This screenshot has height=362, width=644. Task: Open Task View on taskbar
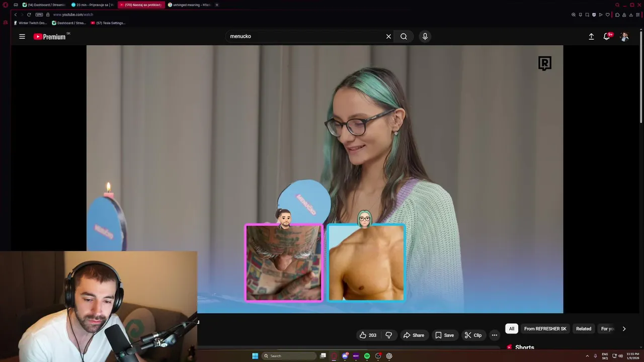pos(323,356)
